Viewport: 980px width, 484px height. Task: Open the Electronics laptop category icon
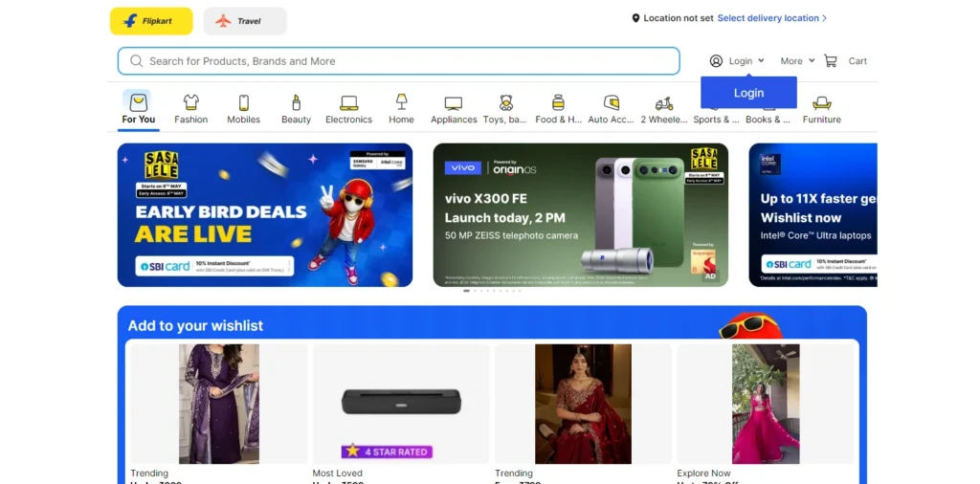coord(348,102)
